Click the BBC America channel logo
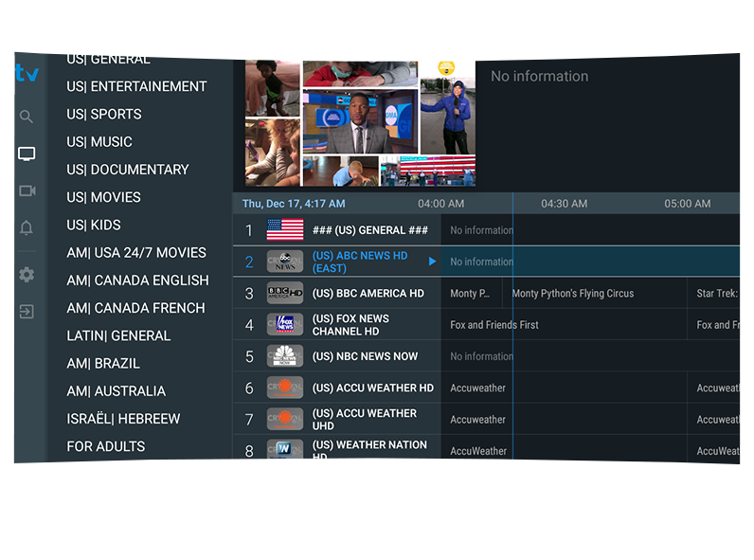Viewport: 754px width, 560px height. 284,293
